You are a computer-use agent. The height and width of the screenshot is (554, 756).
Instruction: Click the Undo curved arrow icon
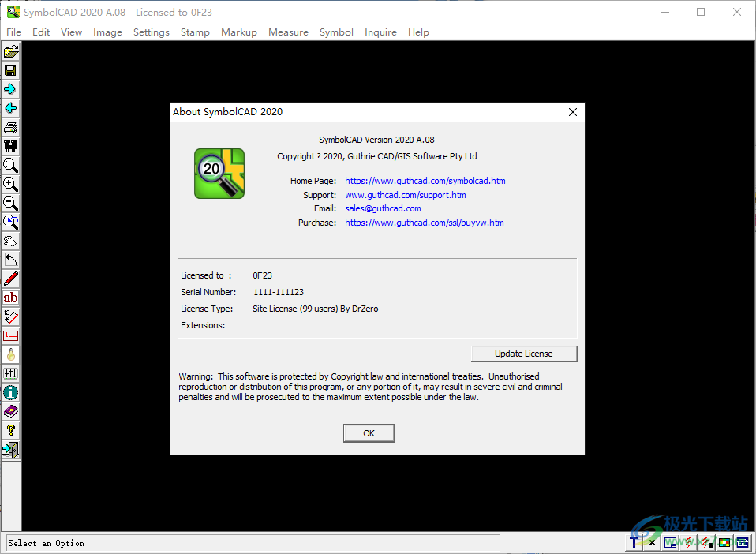(x=10, y=260)
